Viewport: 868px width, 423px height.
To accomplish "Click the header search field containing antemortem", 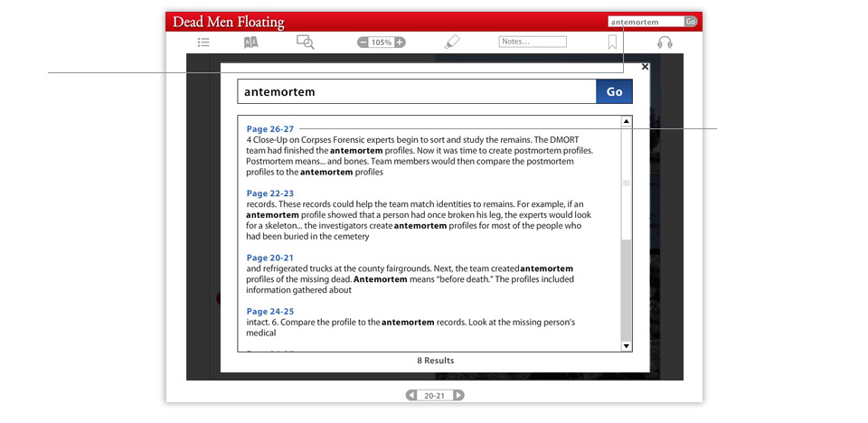I will pos(645,22).
